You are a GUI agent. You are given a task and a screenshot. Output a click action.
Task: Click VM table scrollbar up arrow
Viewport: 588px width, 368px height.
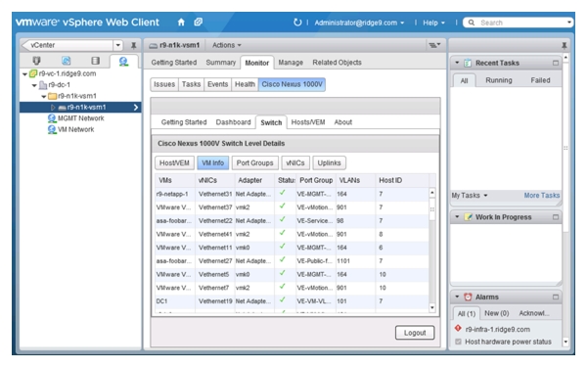(x=432, y=193)
